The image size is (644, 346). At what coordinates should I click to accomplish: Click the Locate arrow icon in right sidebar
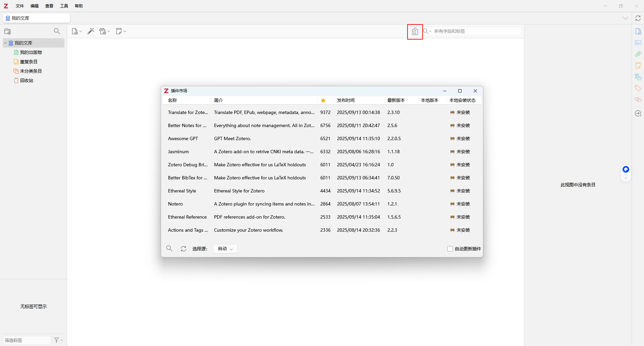pos(638,113)
